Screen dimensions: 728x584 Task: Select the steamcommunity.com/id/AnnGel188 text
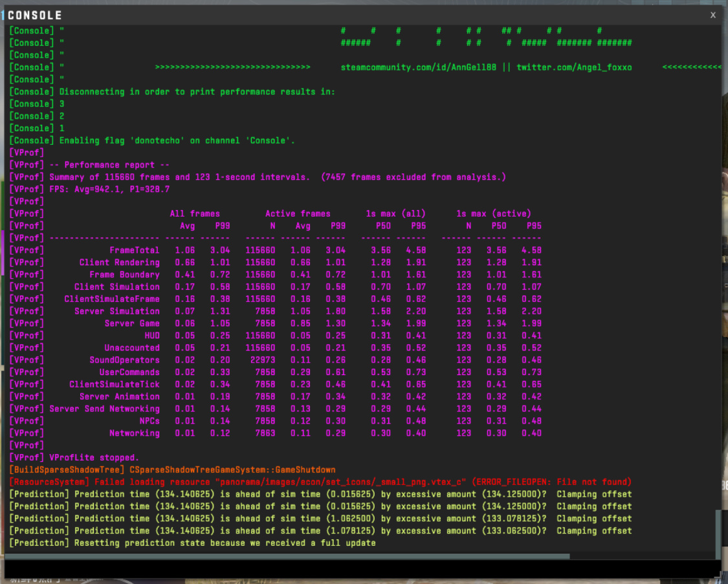[418, 67]
